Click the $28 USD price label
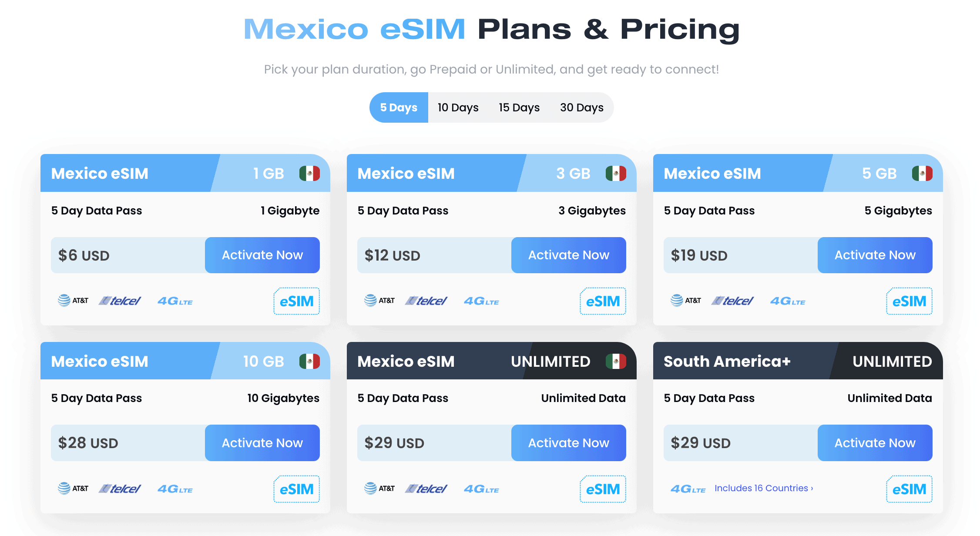 tap(89, 442)
